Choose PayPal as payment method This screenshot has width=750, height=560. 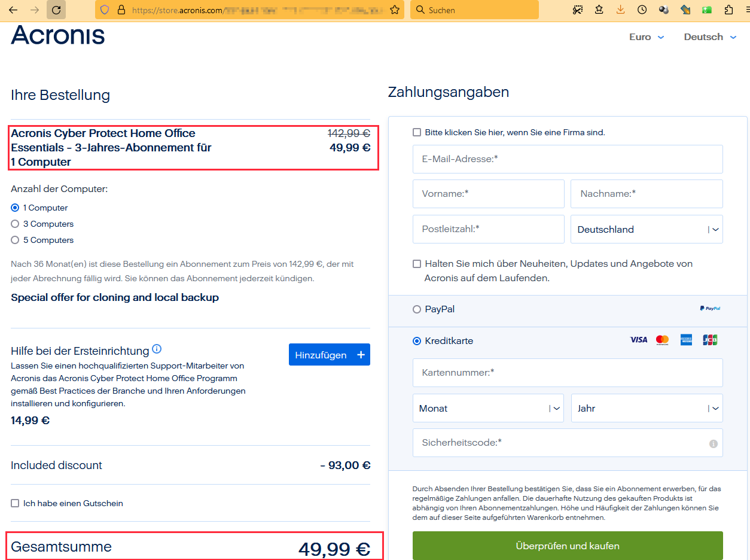(417, 309)
